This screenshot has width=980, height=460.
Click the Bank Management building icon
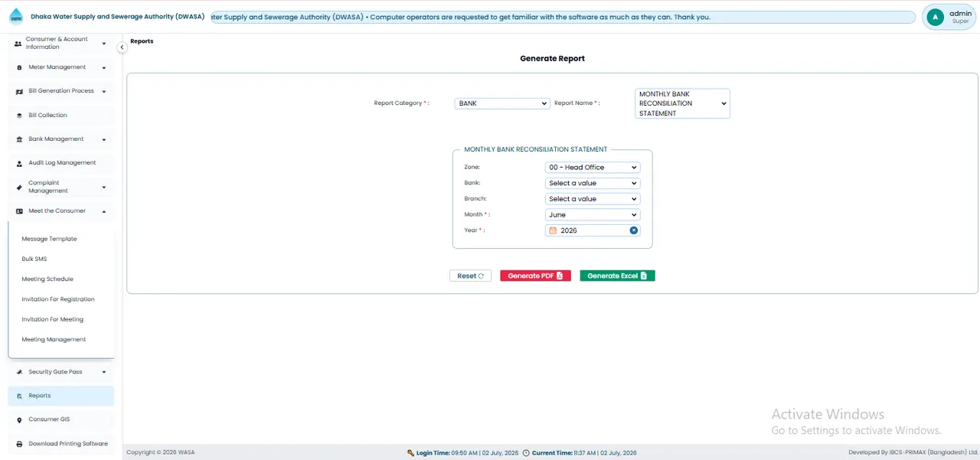click(19, 139)
